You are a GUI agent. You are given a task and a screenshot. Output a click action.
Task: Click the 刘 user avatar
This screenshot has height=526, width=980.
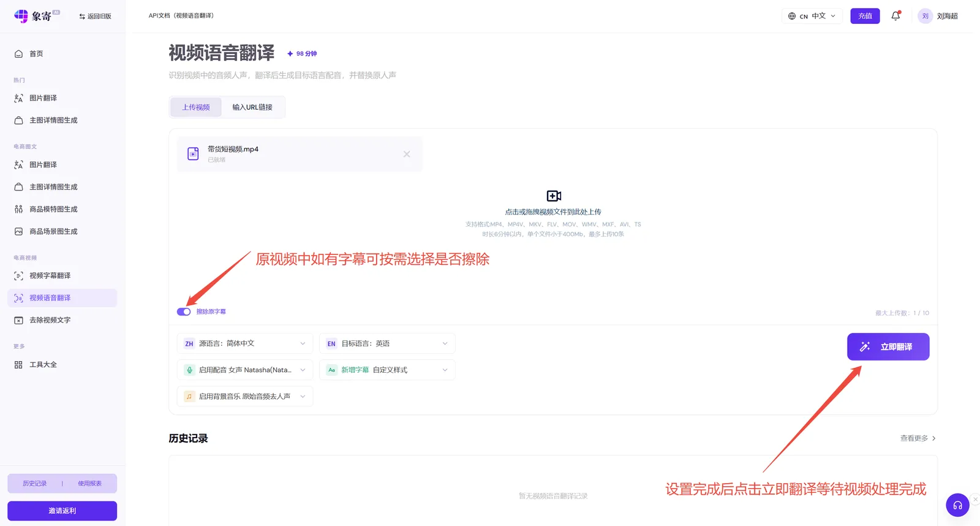click(x=925, y=16)
